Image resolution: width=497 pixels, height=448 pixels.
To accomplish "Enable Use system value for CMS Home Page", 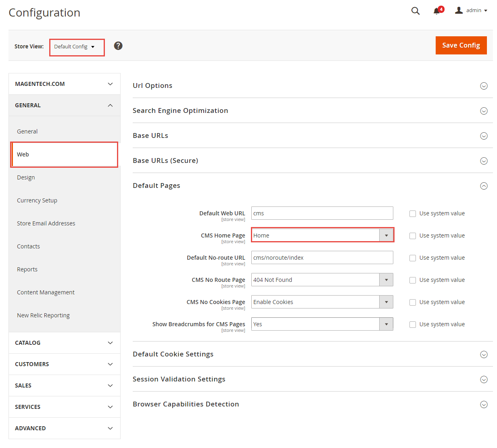I will click(413, 236).
